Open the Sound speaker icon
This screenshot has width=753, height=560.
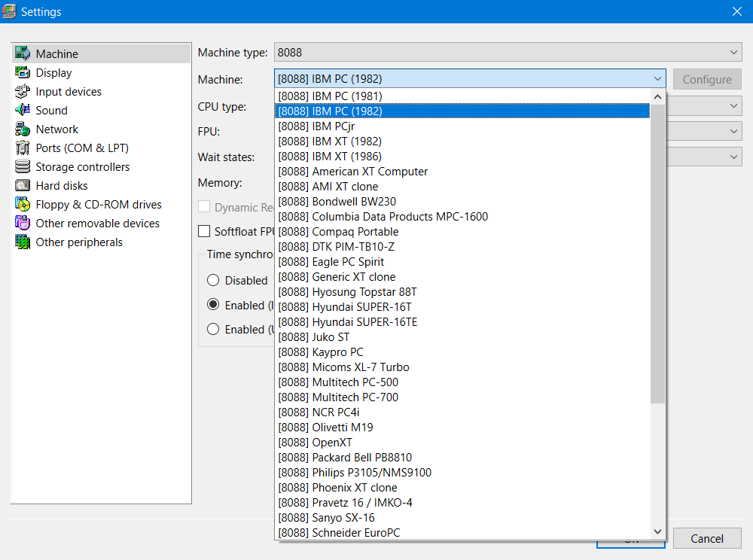22,111
